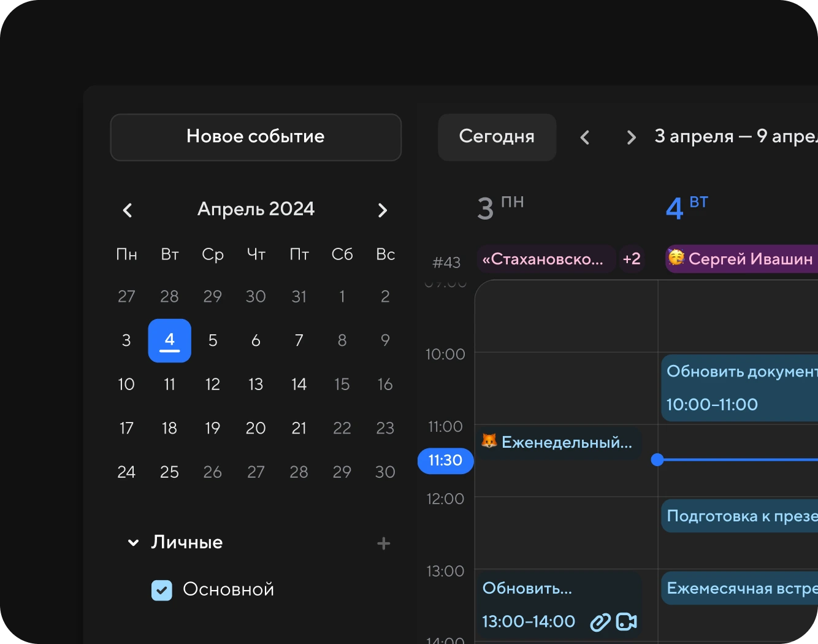Click the link icon on 13:00 event
The width and height of the screenshot is (818, 644).
600,622
